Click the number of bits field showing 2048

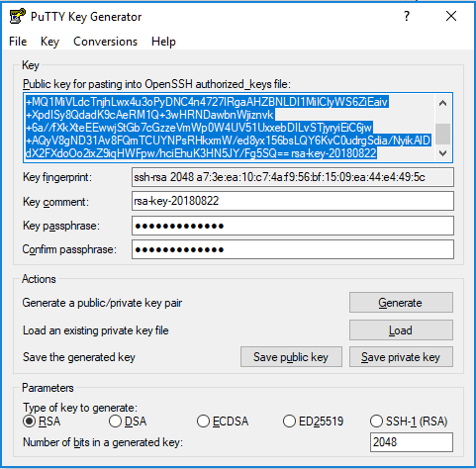click(x=412, y=442)
